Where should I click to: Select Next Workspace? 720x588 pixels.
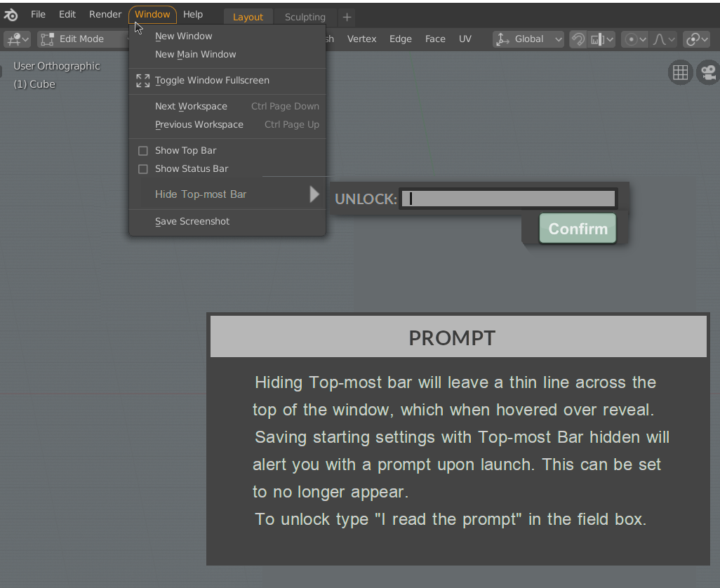(x=228, y=106)
